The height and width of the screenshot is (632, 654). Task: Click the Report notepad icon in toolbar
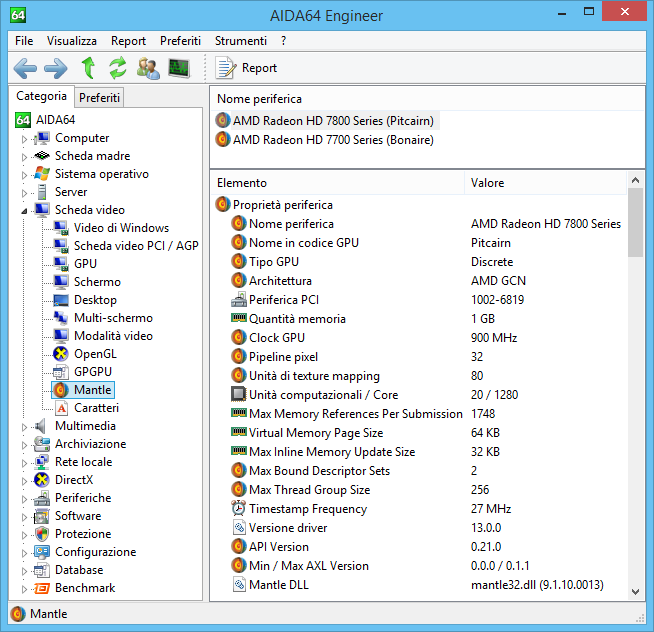(x=226, y=68)
